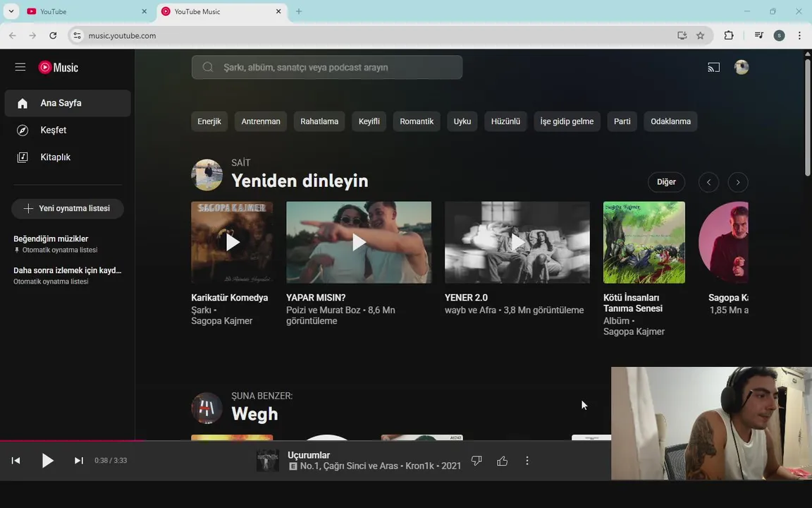Open browser extensions puzzle icon
812x508 pixels.
pyautogui.click(x=729, y=35)
